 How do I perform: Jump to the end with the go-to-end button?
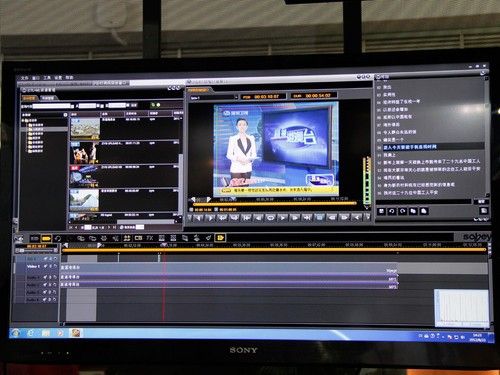pos(307,218)
